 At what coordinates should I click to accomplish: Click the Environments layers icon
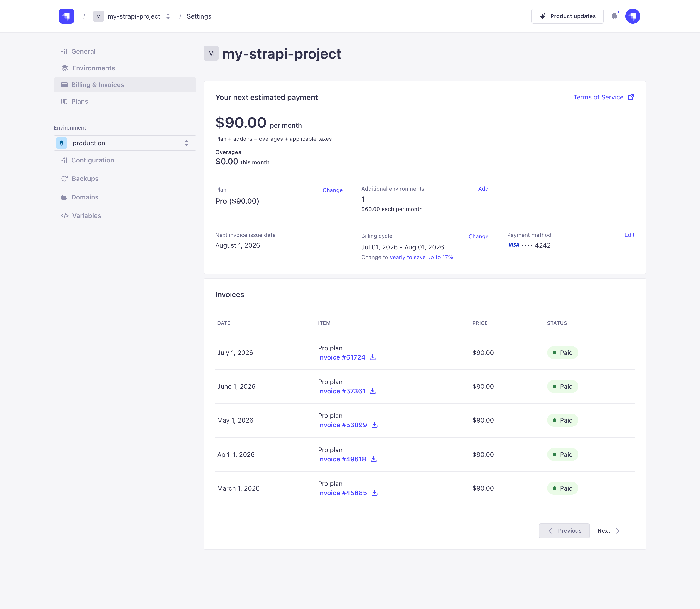pyautogui.click(x=65, y=68)
